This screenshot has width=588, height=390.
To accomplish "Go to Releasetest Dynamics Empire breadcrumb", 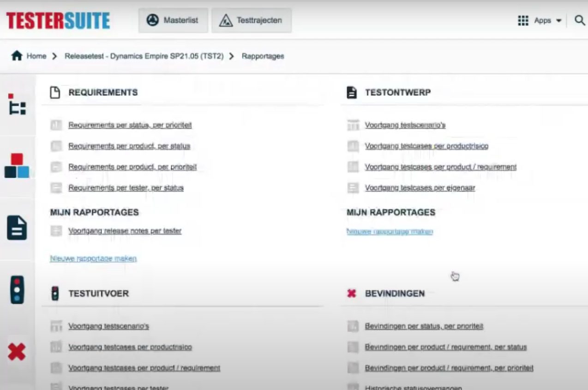I will (x=144, y=56).
